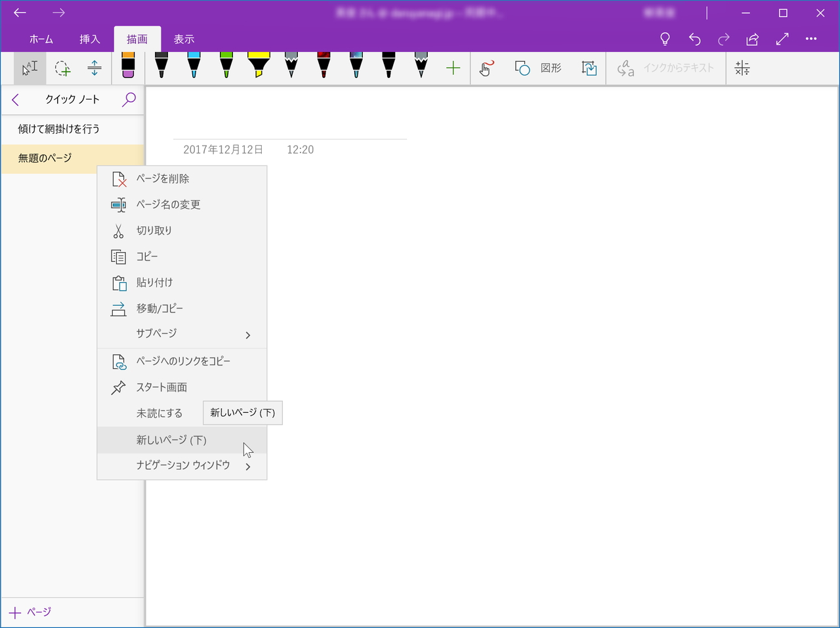Open the 傾けて網掛けを行う page

click(x=72, y=129)
